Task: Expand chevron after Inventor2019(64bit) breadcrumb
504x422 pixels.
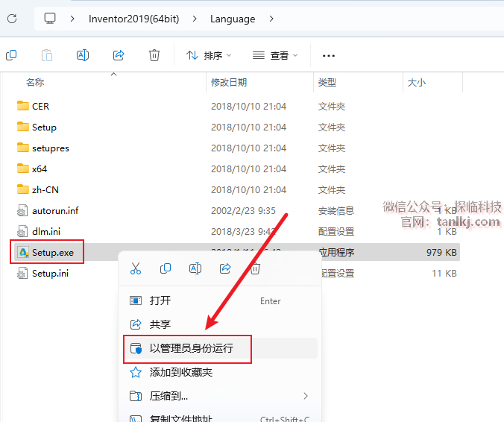Action: point(195,19)
